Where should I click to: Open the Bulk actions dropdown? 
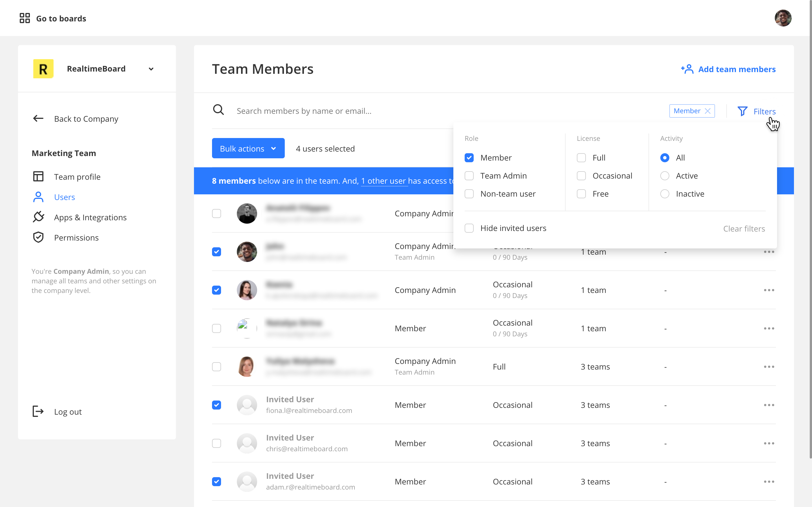point(248,148)
